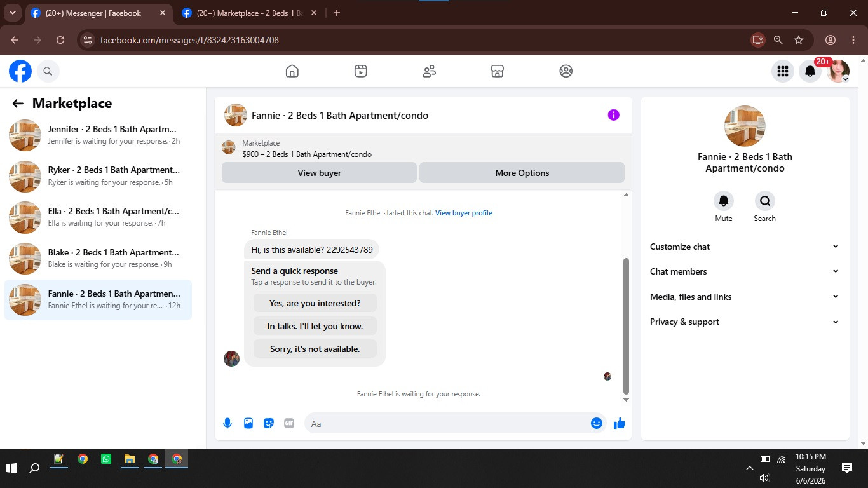868x488 pixels.
Task: Send a thumbs-up like
Action: tap(620, 423)
